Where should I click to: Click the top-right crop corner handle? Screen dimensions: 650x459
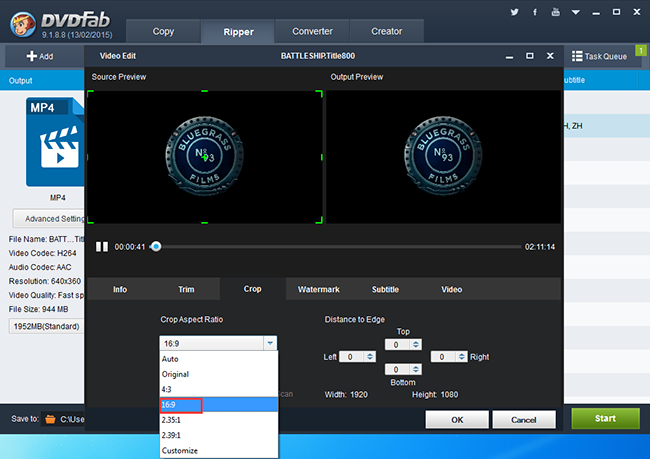tap(319, 94)
